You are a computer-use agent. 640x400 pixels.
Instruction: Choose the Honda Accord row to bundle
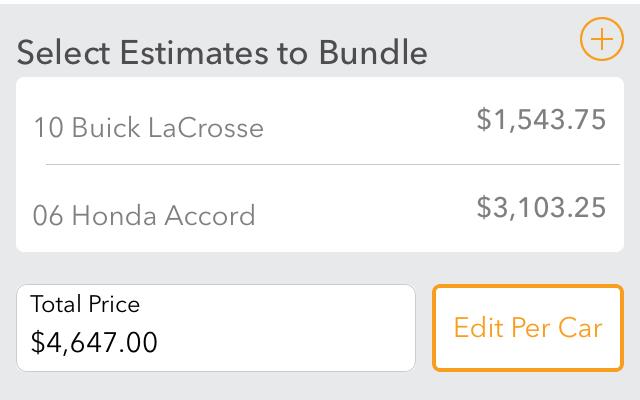coord(320,209)
